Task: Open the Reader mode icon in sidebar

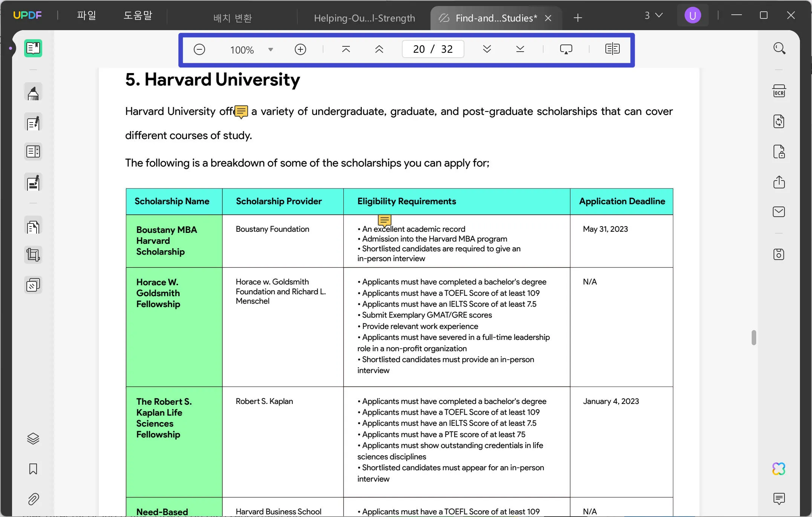Action: 33,48
